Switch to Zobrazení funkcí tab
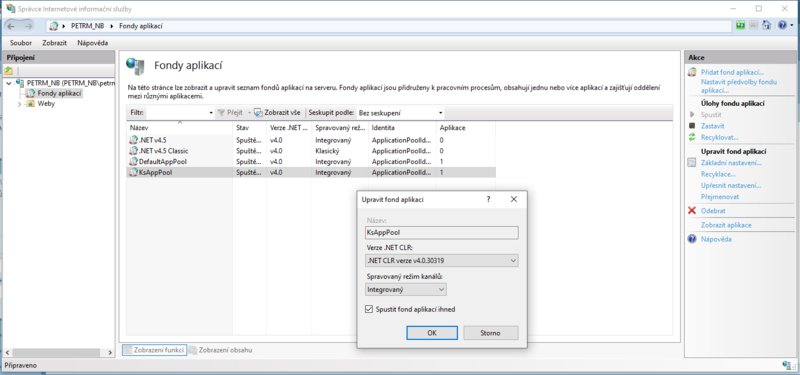This screenshot has width=800, height=375. (155, 350)
